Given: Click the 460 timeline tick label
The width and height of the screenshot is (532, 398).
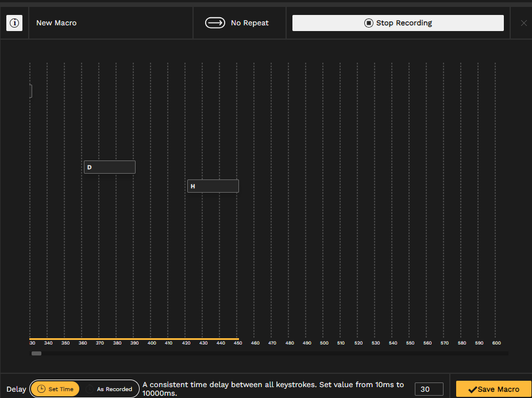Looking at the screenshot, I should tap(255, 343).
